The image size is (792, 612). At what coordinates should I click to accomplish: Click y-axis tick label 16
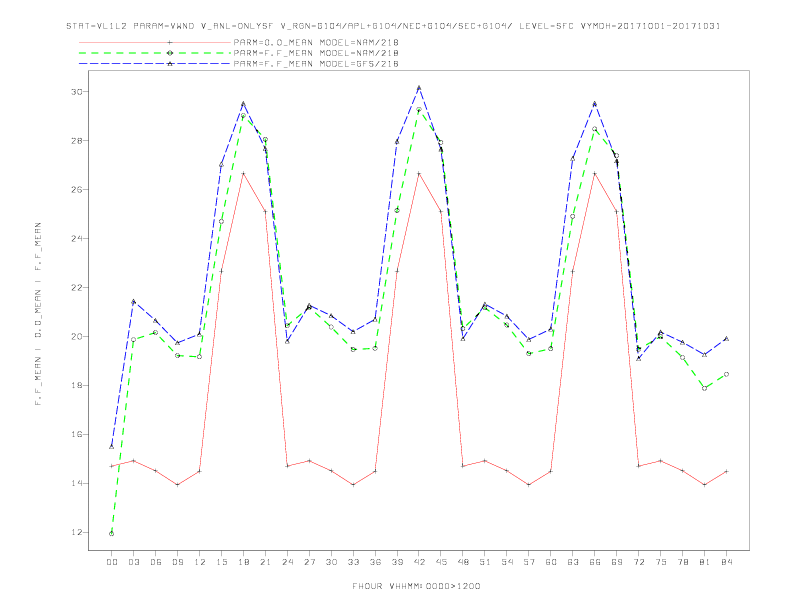coord(77,434)
